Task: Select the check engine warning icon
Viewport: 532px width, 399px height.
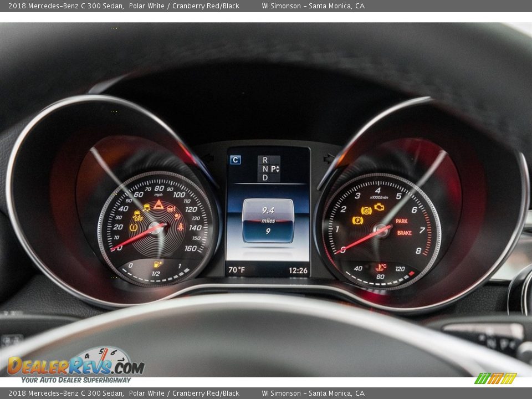Action: coord(379,208)
